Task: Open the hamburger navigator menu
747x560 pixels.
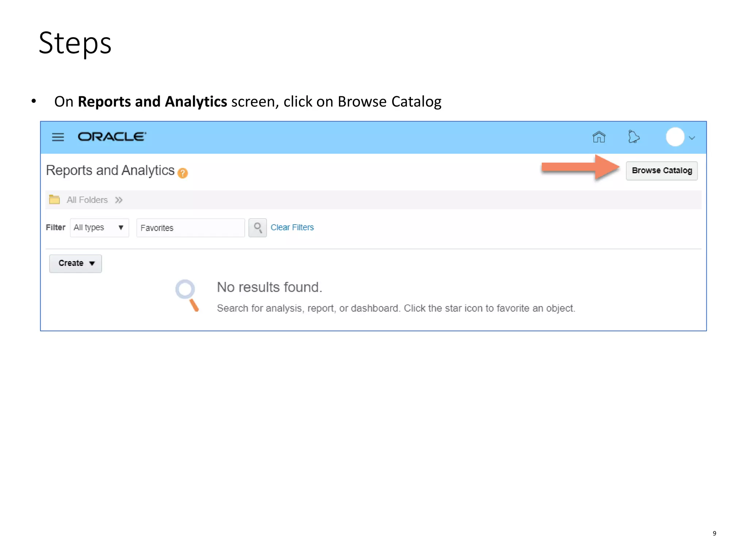Action: 58,137
